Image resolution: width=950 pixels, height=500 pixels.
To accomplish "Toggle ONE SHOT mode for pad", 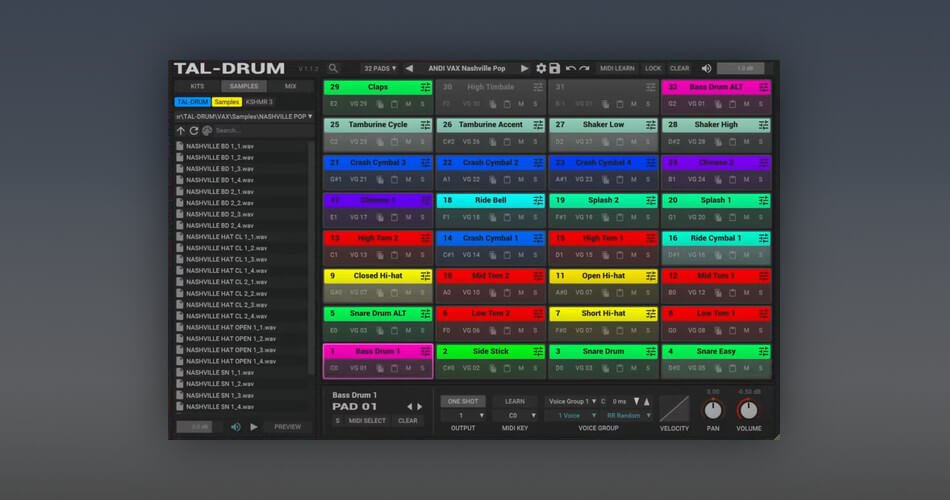I will pos(463,401).
